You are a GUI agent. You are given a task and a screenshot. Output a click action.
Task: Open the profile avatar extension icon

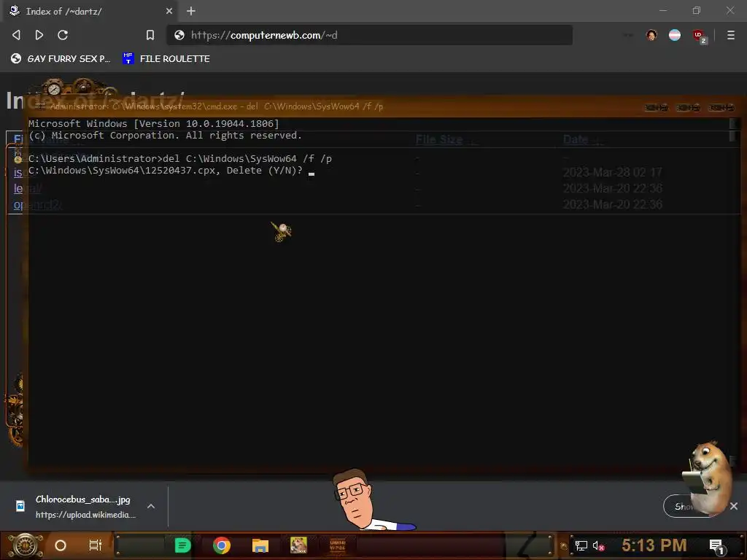tap(651, 35)
